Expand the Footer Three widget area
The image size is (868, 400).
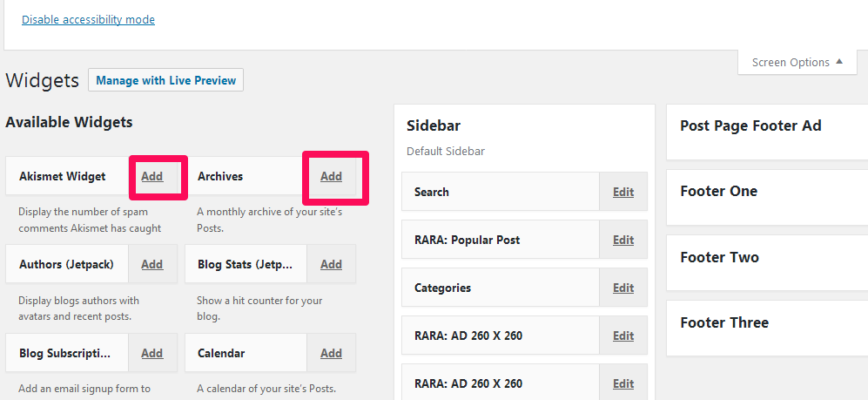pyautogui.click(x=723, y=322)
